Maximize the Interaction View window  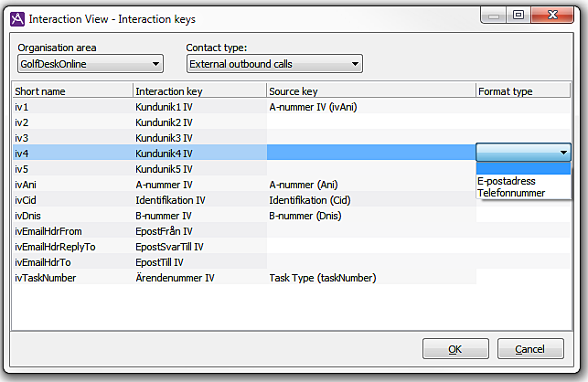[519, 16]
